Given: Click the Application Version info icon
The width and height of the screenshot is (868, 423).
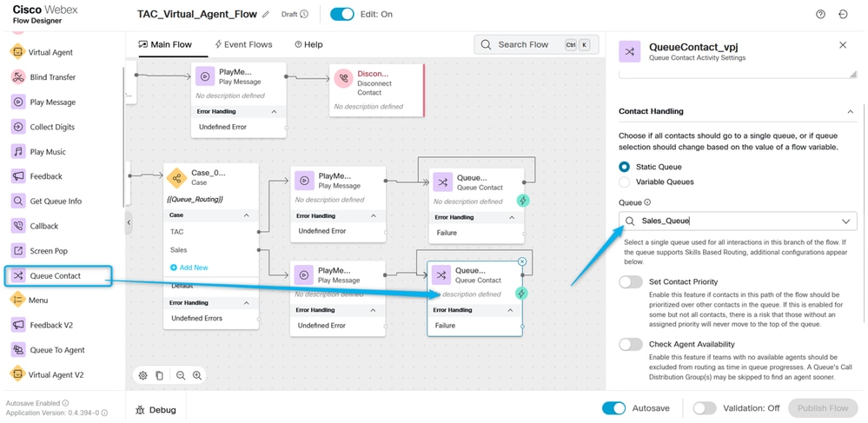Looking at the screenshot, I should (x=104, y=413).
